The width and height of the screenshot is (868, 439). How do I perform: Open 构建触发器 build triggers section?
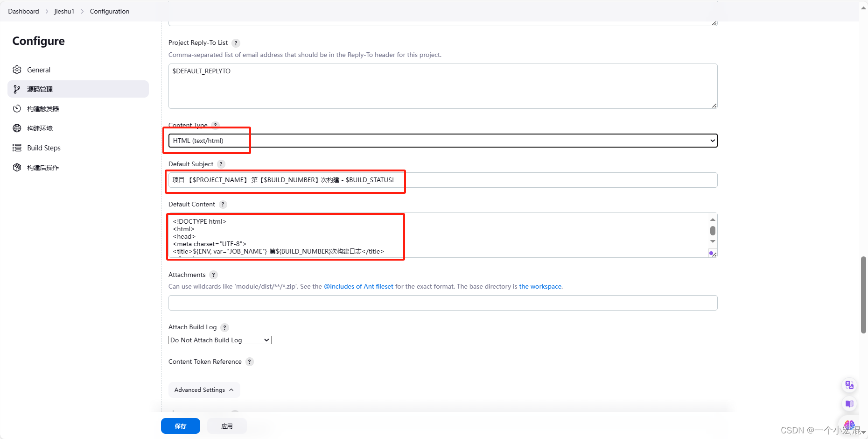[44, 108]
